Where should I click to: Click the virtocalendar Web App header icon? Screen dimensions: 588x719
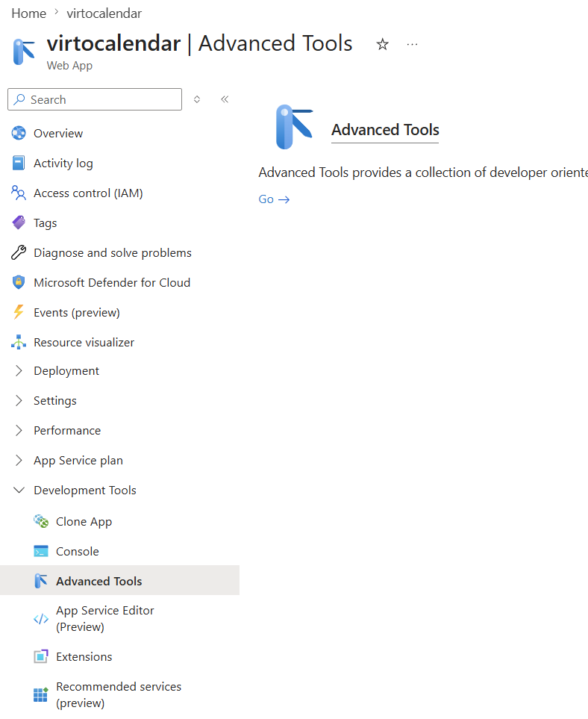click(24, 52)
